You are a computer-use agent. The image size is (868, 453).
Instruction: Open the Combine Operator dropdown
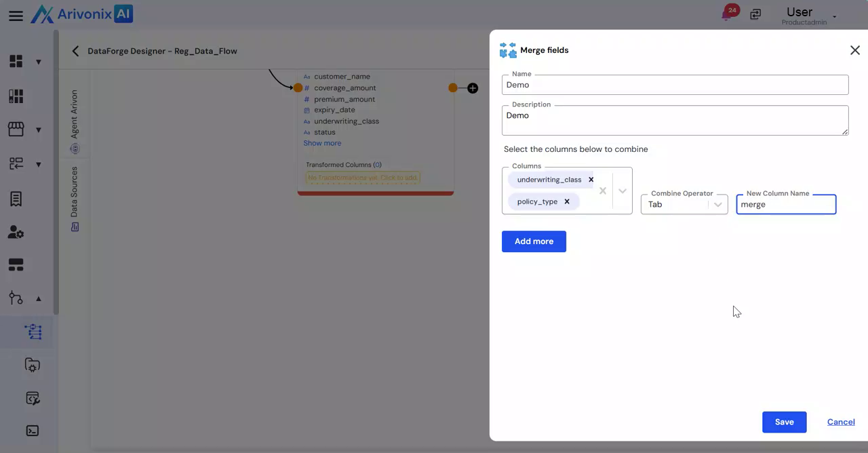(717, 205)
